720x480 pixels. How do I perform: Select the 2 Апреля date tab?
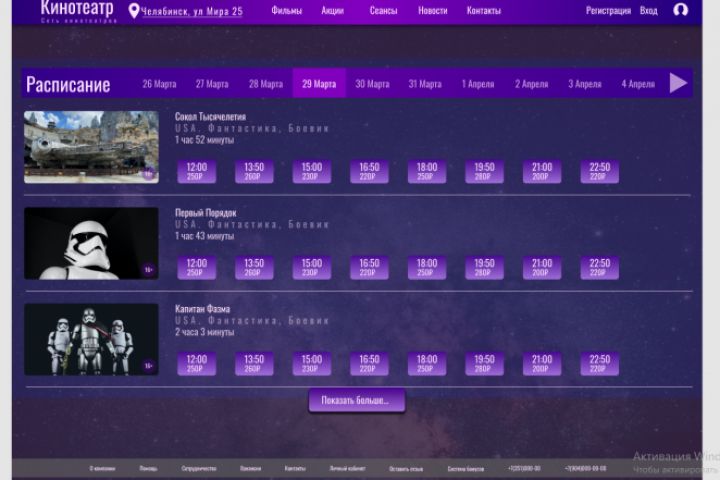(x=531, y=84)
